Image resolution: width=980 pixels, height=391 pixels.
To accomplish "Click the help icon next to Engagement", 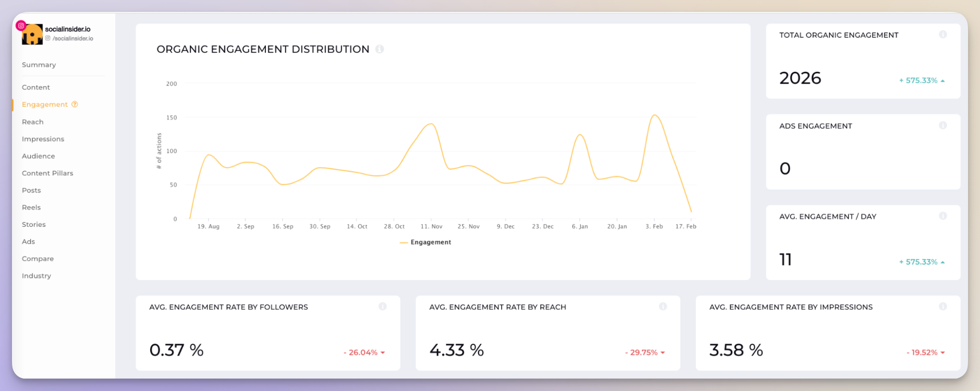I will coord(75,104).
